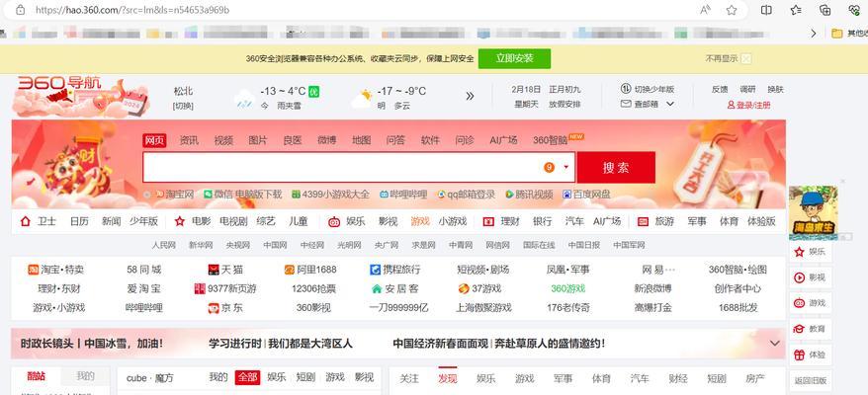Open browser split screen icon

click(766, 10)
